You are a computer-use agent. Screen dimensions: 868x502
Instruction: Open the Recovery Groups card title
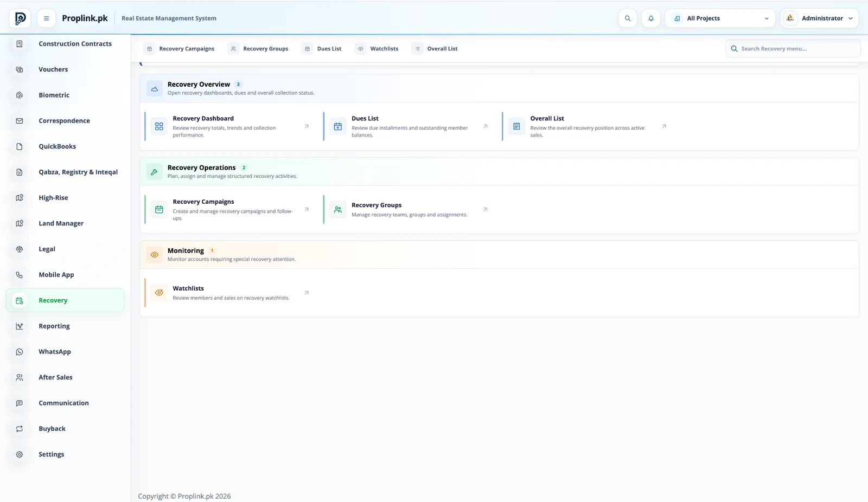tap(376, 205)
